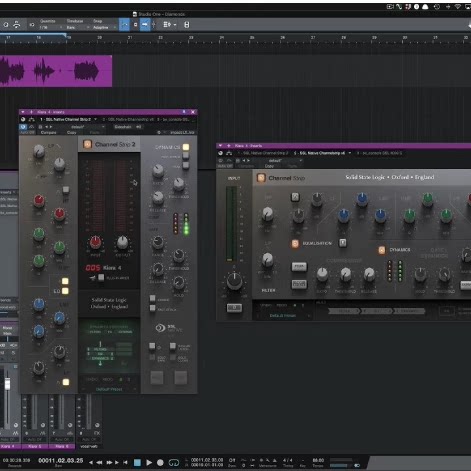
Task: Click the Stop button in transport bar
Action: click(x=137, y=463)
